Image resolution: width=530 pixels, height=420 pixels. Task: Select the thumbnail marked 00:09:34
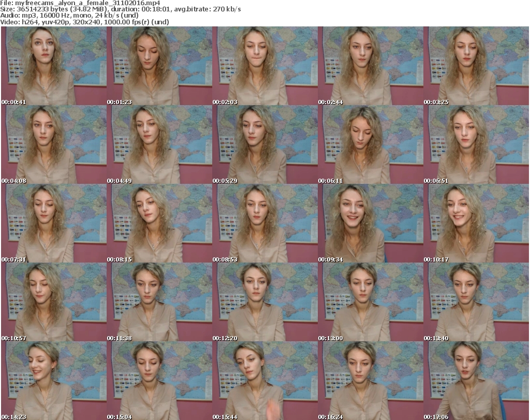click(x=371, y=223)
